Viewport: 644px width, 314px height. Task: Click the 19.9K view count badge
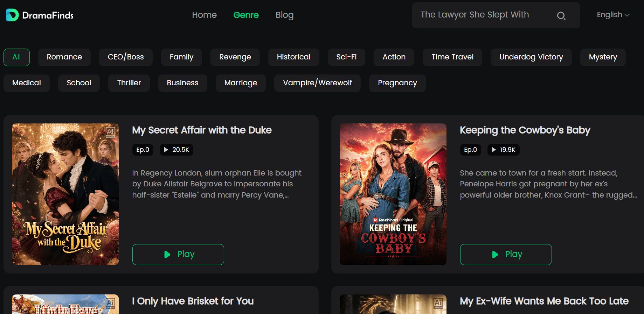[x=504, y=150]
